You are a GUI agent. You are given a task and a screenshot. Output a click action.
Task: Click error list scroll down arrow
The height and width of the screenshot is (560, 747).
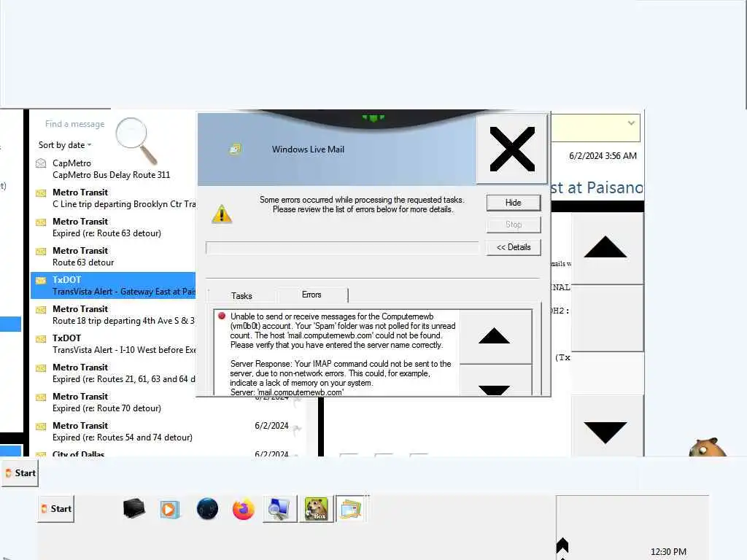click(x=495, y=381)
